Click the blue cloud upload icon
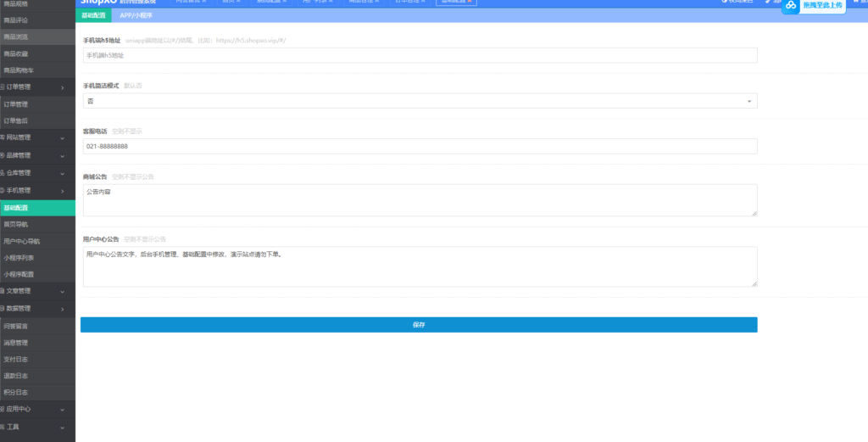 [791, 6]
